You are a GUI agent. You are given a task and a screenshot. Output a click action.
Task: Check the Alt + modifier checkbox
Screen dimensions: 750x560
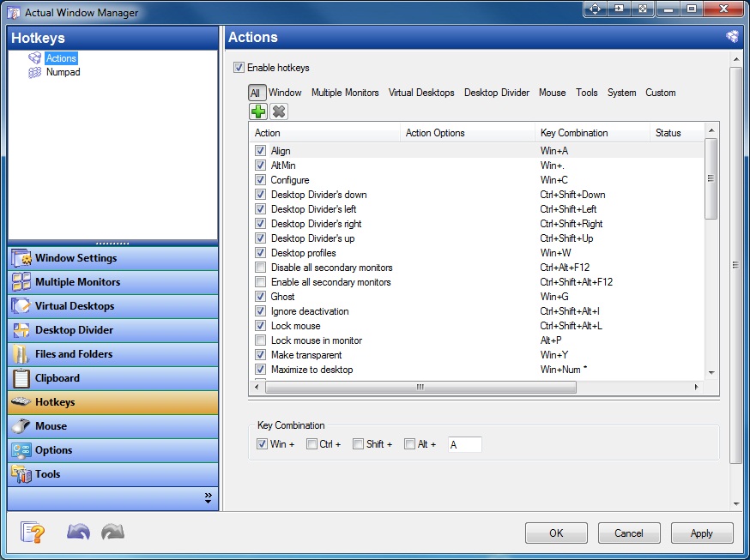tap(409, 444)
